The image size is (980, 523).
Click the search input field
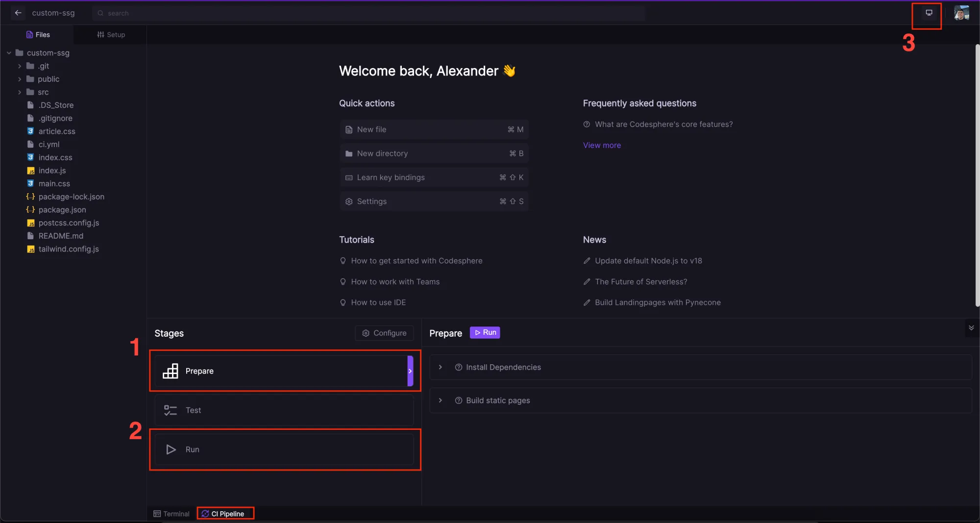pyautogui.click(x=368, y=13)
